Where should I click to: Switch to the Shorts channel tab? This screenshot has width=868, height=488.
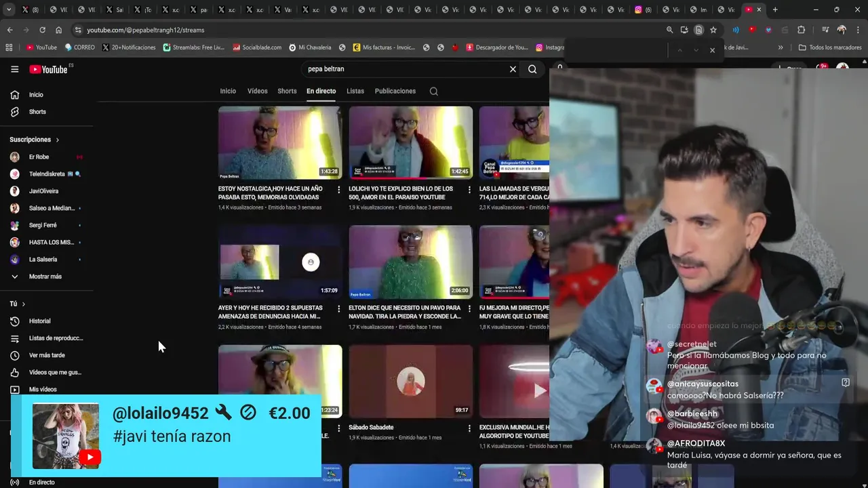287,91
